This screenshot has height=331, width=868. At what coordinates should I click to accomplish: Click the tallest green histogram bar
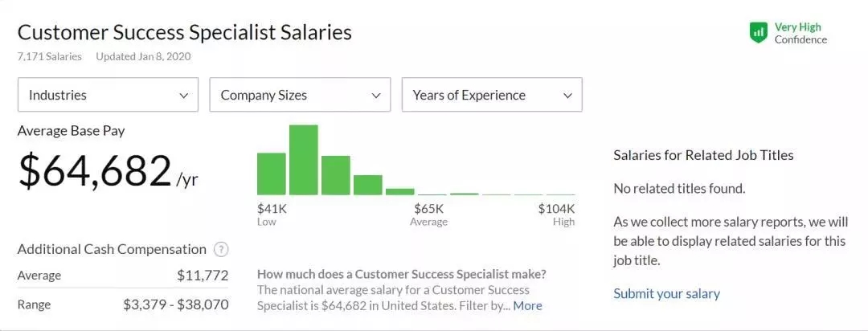[x=304, y=160]
